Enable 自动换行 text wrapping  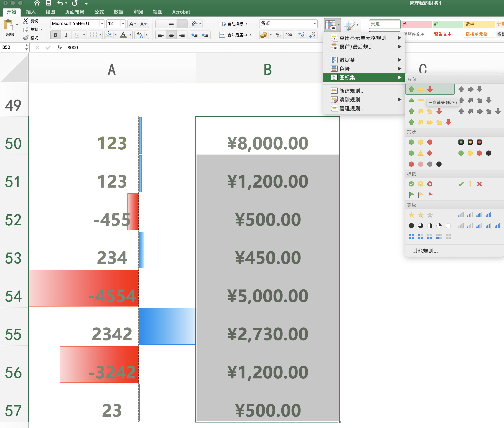(233, 24)
